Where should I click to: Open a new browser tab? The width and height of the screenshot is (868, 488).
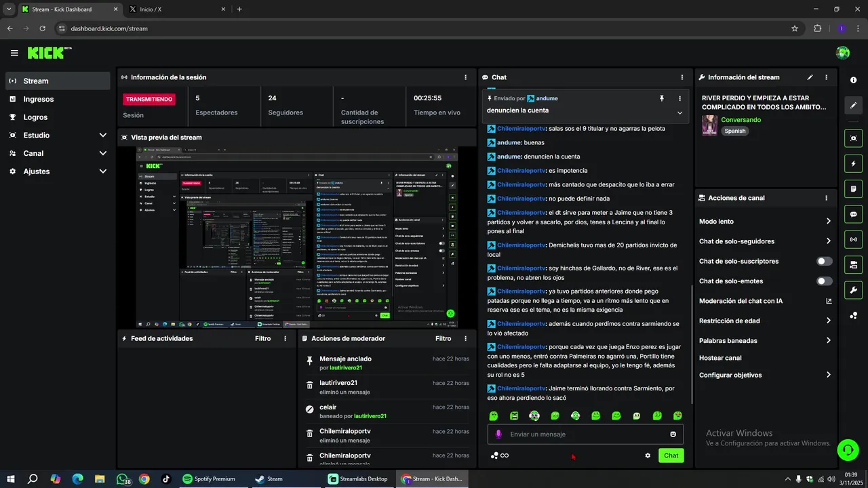pos(239,9)
